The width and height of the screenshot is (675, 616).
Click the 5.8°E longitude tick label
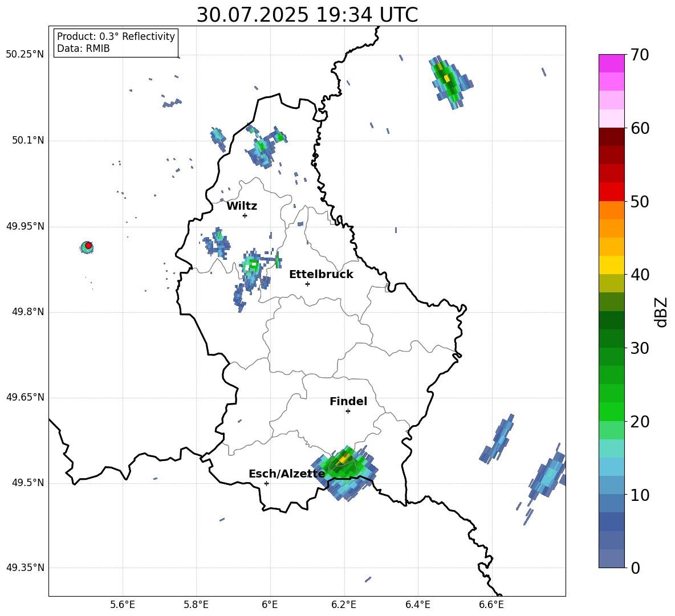pyautogui.click(x=196, y=605)
